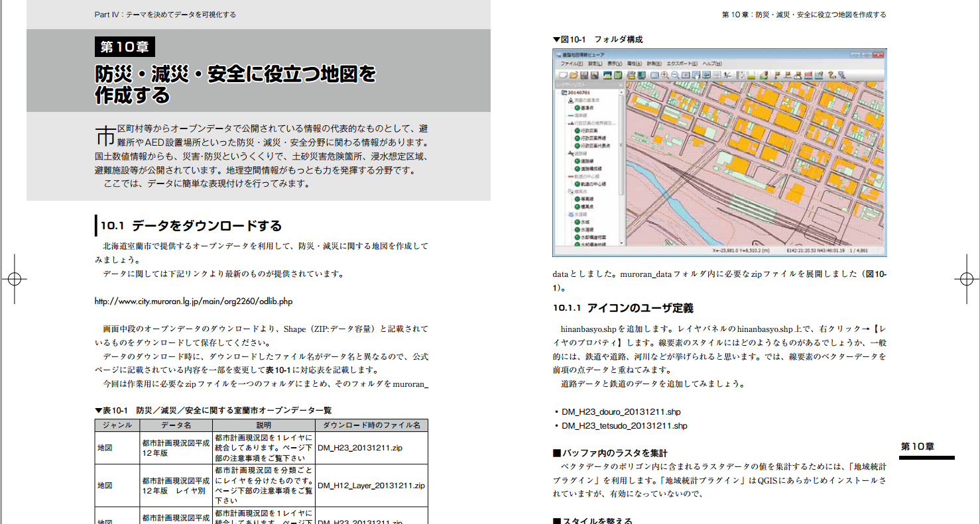Screen dimensions: 980x524
Task: Toggle the 行政区画界線 layer green circle
Action: coord(577,138)
